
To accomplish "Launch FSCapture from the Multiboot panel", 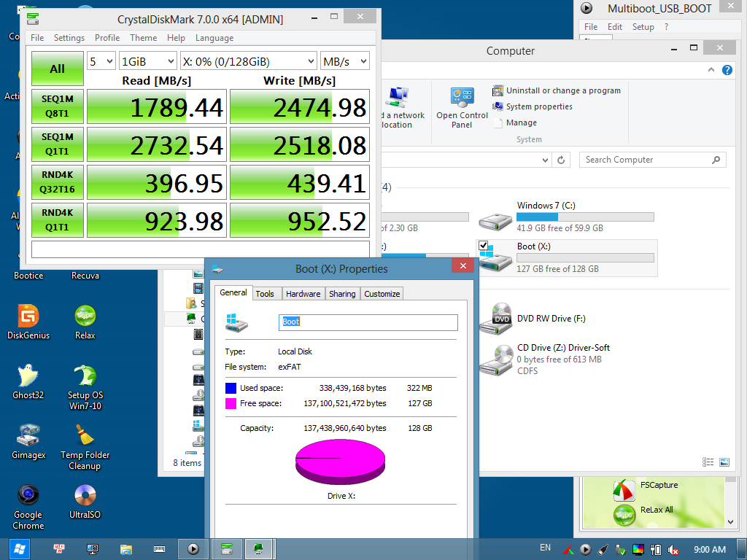I will [x=646, y=489].
